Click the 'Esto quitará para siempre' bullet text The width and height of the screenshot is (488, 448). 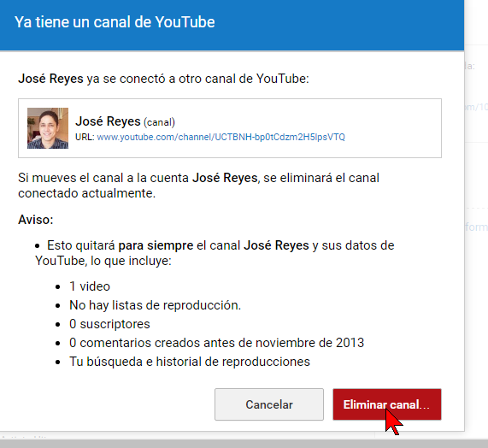point(215,253)
